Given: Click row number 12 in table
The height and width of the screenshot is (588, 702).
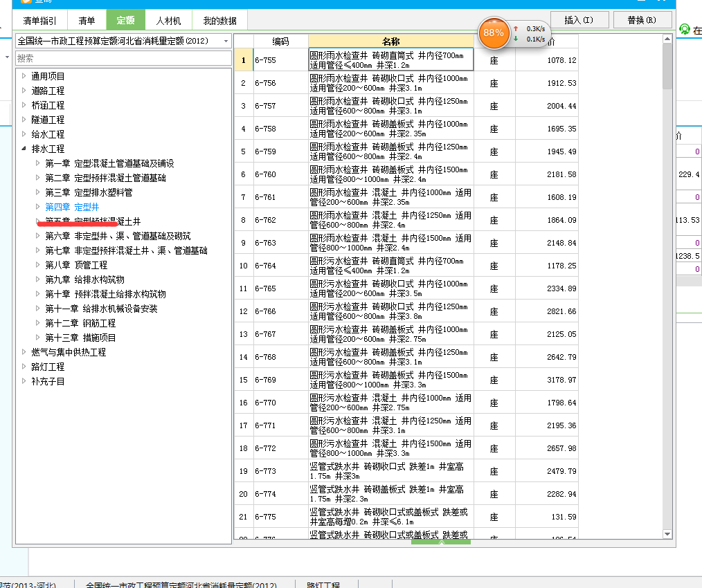Looking at the screenshot, I should pyautogui.click(x=244, y=311).
